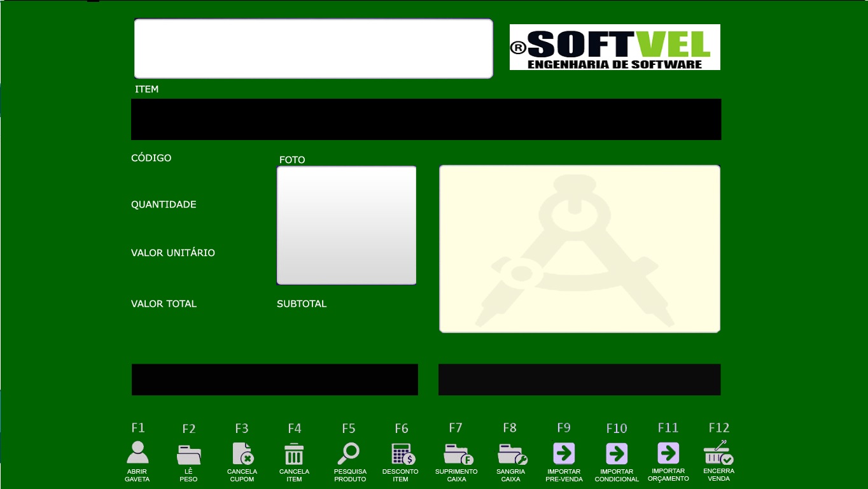The width and height of the screenshot is (868, 489).
Task: Click the black bar below Valor Total
Action: 274,379
